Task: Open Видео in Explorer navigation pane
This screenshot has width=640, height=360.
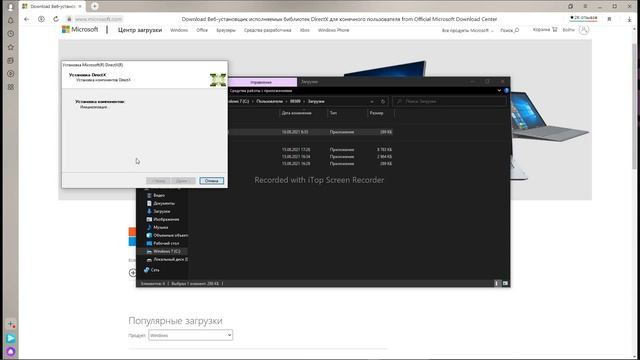Action: [159, 196]
